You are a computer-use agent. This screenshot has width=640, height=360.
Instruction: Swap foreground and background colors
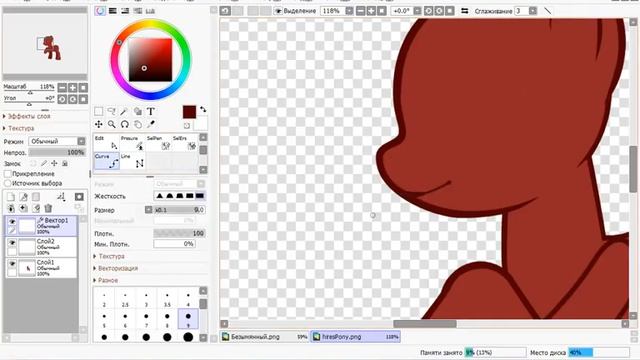203,109
